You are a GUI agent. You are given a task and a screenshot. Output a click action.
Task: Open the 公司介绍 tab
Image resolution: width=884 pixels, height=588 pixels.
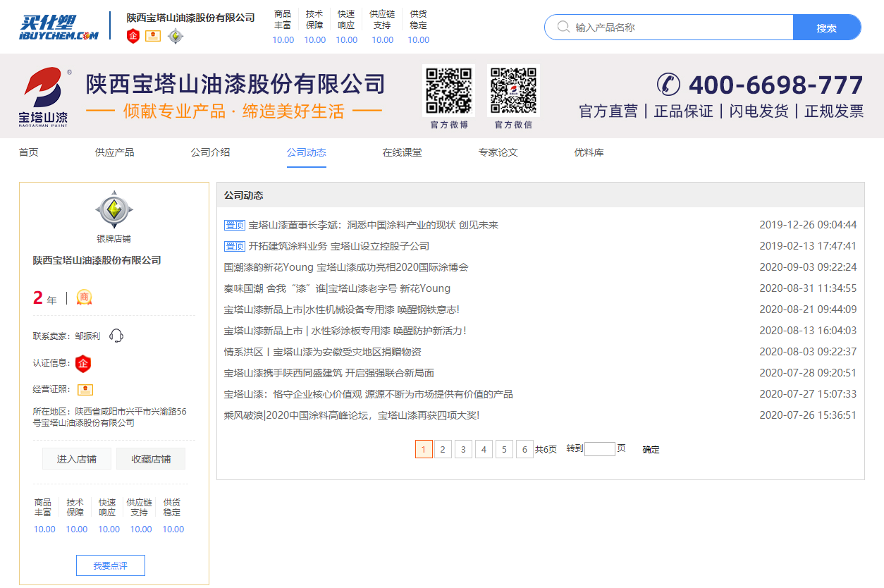click(x=210, y=152)
